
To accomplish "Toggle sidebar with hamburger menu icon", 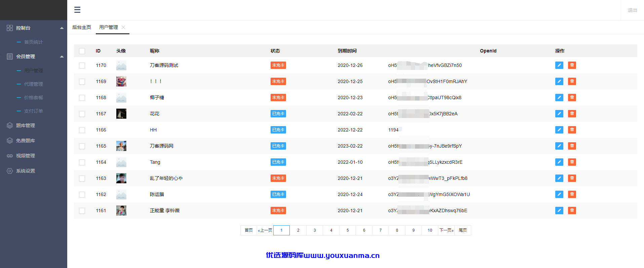I will (77, 10).
